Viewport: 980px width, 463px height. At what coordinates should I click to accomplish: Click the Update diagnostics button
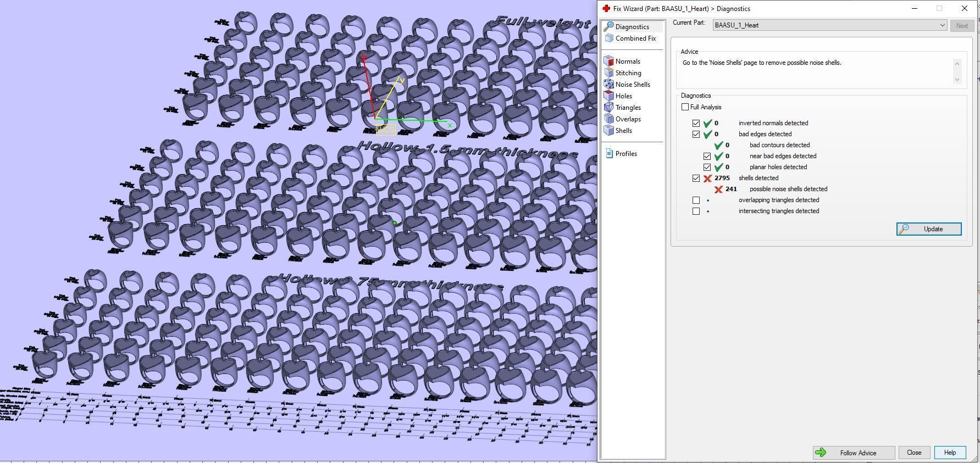coord(929,229)
